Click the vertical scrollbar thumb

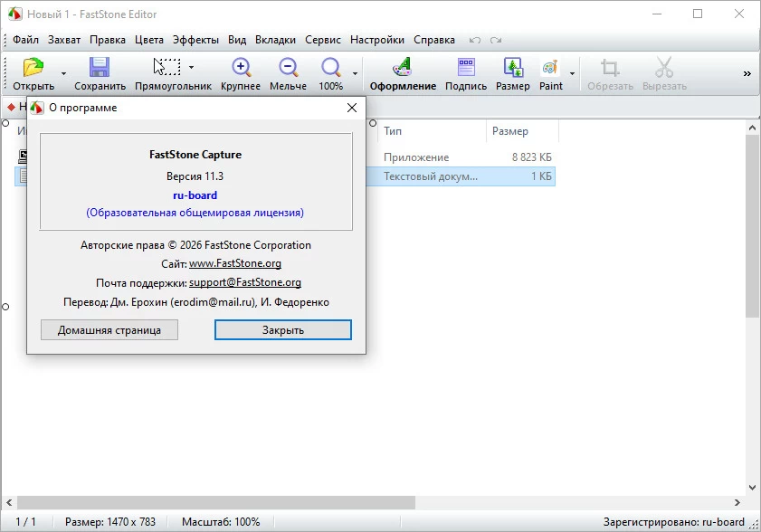[x=752, y=226]
